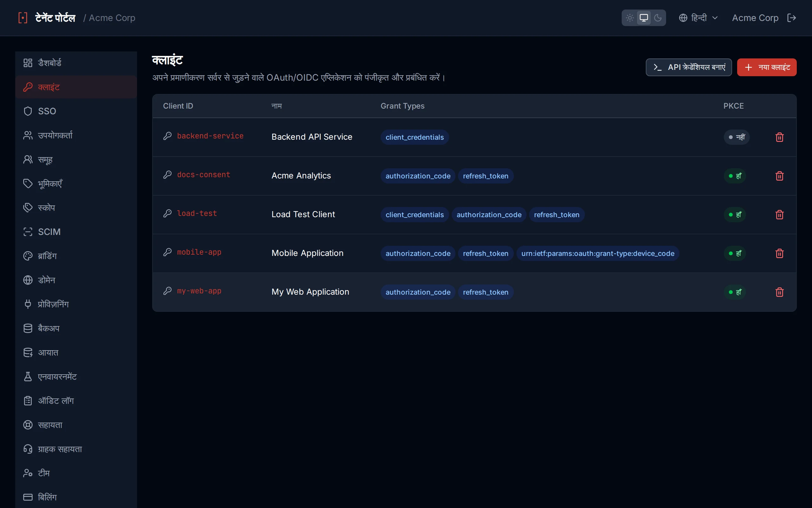This screenshot has width=812, height=508.
Task: Delete the docs-consent client trash icon
Action: point(779,176)
